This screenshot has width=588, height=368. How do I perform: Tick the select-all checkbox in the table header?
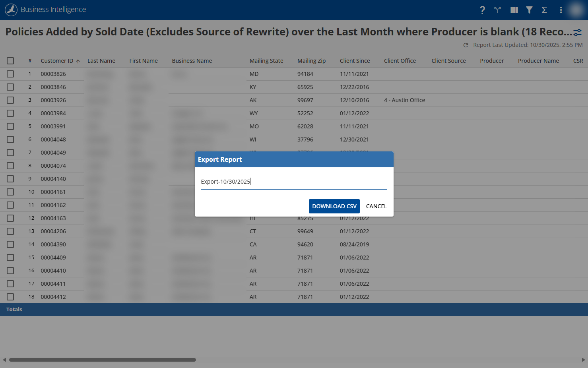pyautogui.click(x=10, y=61)
